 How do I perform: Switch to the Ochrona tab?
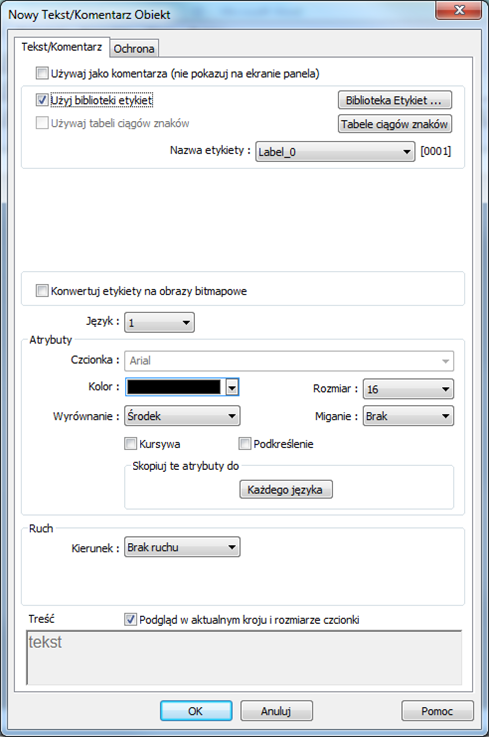tap(134, 48)
